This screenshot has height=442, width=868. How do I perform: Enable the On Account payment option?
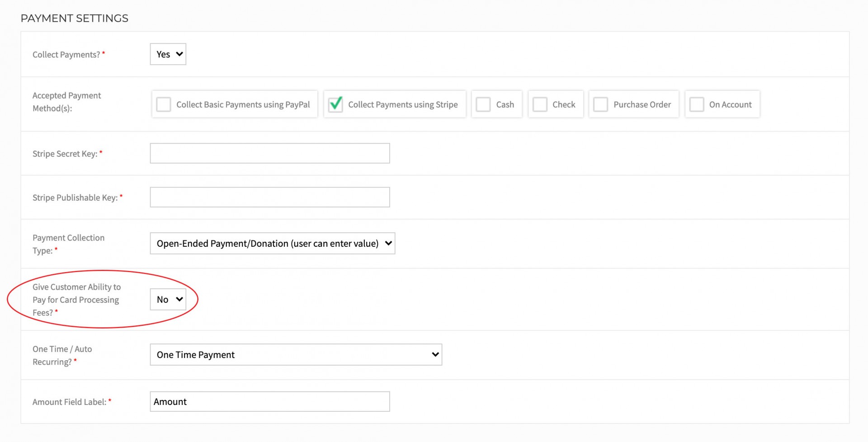click(x=696, y=104)
